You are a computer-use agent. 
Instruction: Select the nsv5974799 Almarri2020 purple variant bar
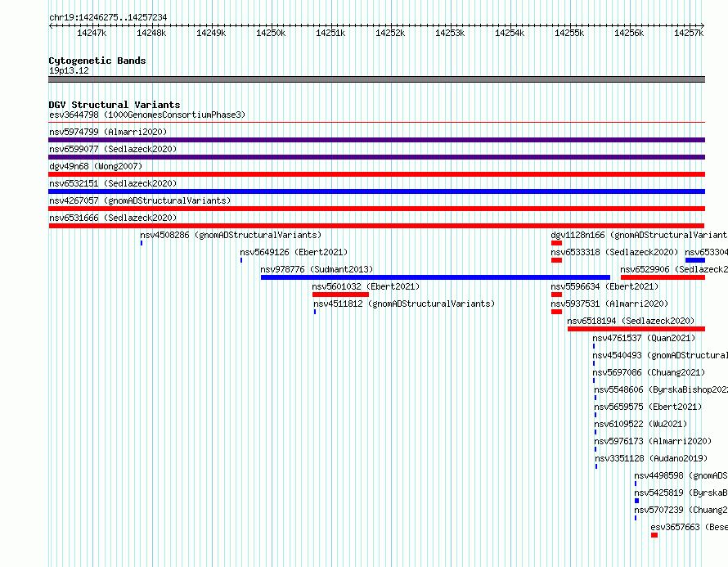pyautogui.click(x=376, y=140)
